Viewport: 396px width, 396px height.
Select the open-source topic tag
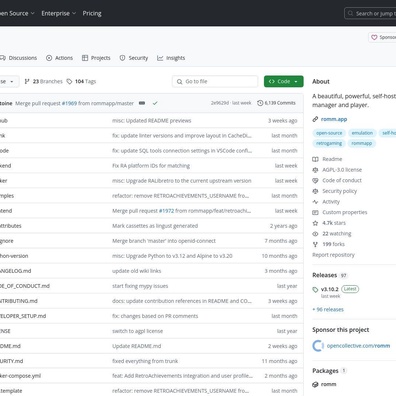point(329,133)
